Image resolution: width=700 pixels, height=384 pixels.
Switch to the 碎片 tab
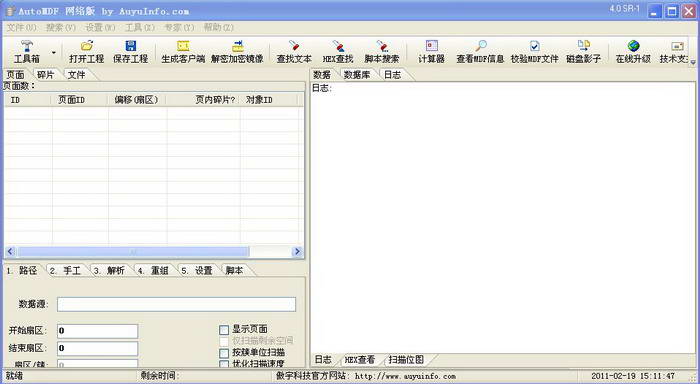point(46,75)
